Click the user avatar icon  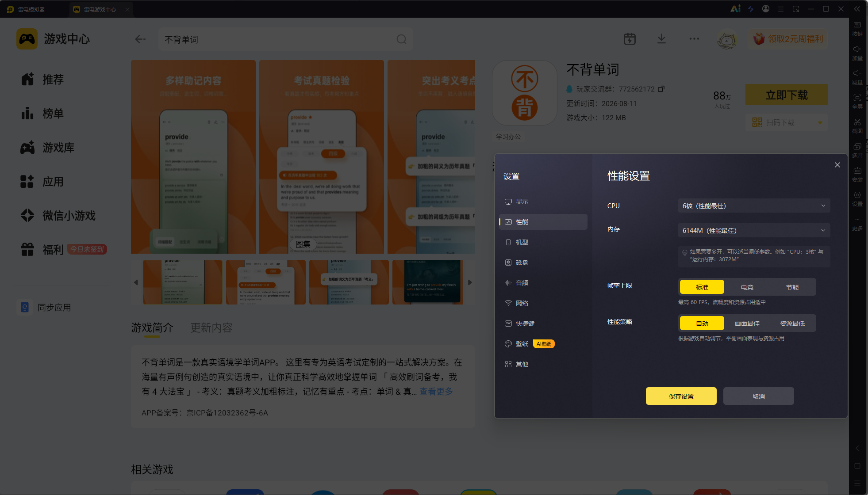(x=727, y=39)
